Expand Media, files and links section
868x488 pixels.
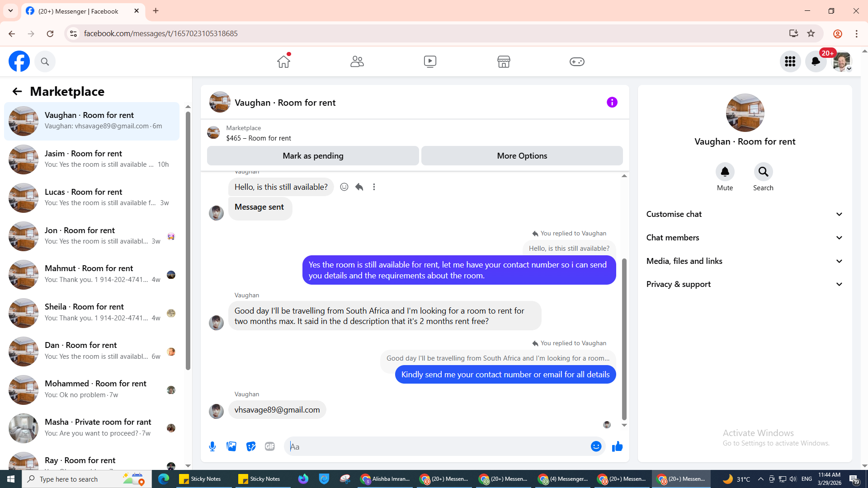point(745,261)
